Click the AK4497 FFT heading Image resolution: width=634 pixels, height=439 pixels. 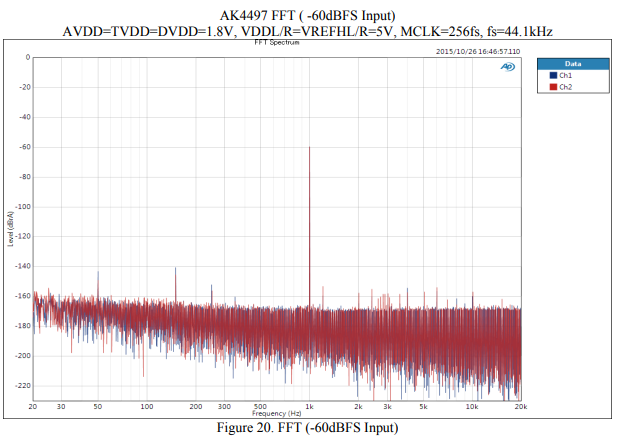(307, 16)
